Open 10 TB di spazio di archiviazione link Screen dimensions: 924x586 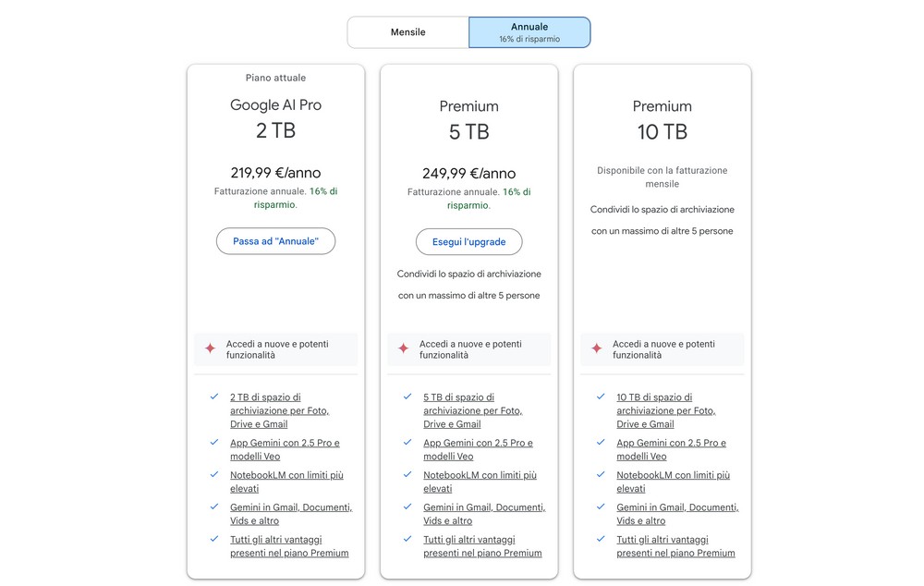pyautogui.click(x=665, y=410)
